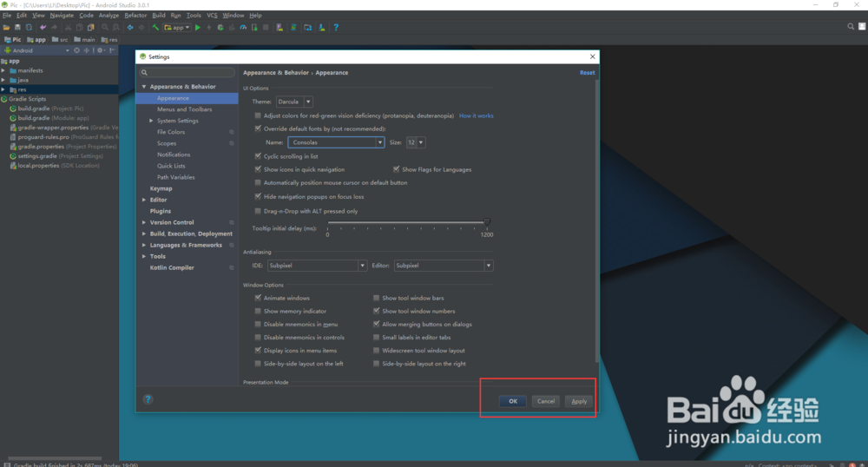Image resolution: width=868 pixels, height=467 pixels.
Task: Toggle Show Flags for Languages checkbox
Action: tap(397, 169)
